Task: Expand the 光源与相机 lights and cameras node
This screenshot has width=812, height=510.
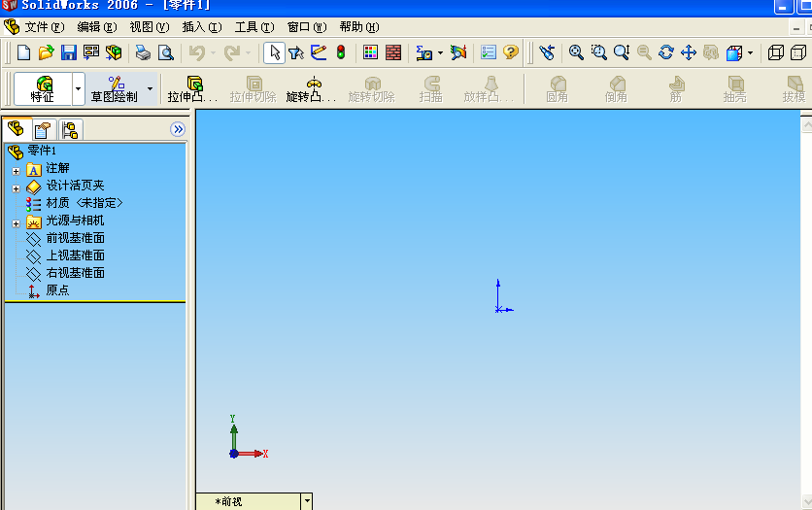Action: pyautogui.click(x=17, y=223)
